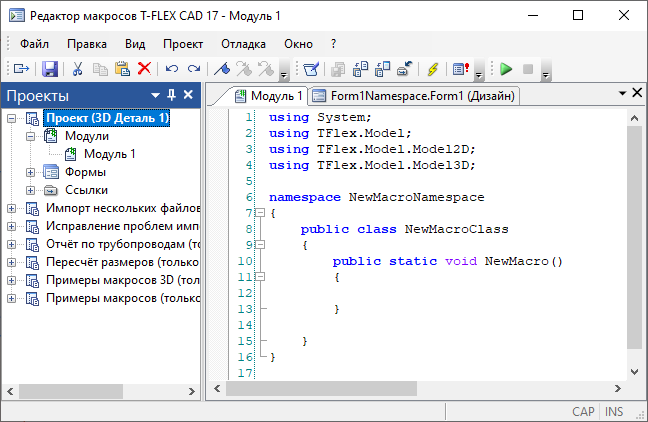648x422 pixels.
Task: Run the macro with green play icon
Action: [x=506, y=69]
